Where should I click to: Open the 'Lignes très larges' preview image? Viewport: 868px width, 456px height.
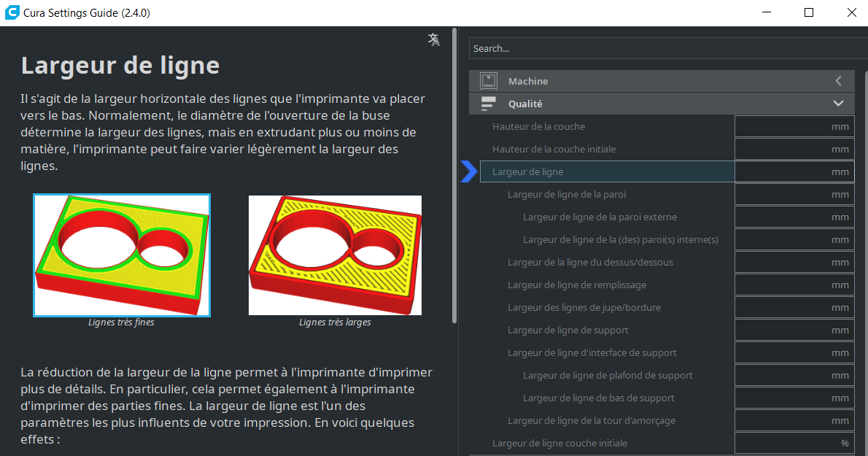335,255
